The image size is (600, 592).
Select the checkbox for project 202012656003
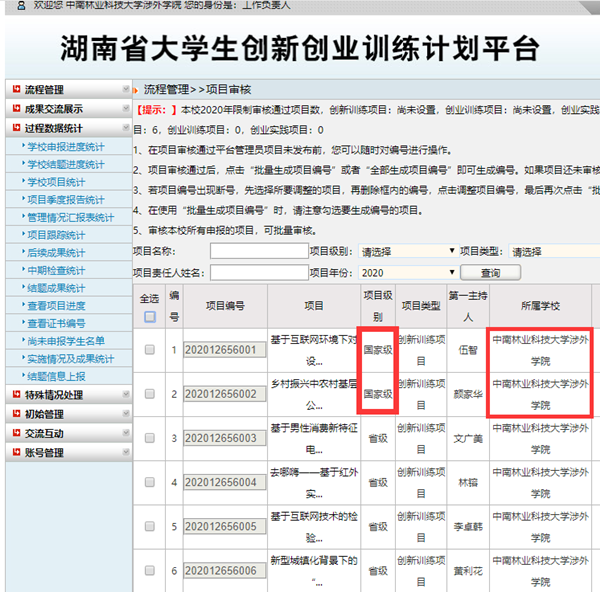[x=149, y=438]
